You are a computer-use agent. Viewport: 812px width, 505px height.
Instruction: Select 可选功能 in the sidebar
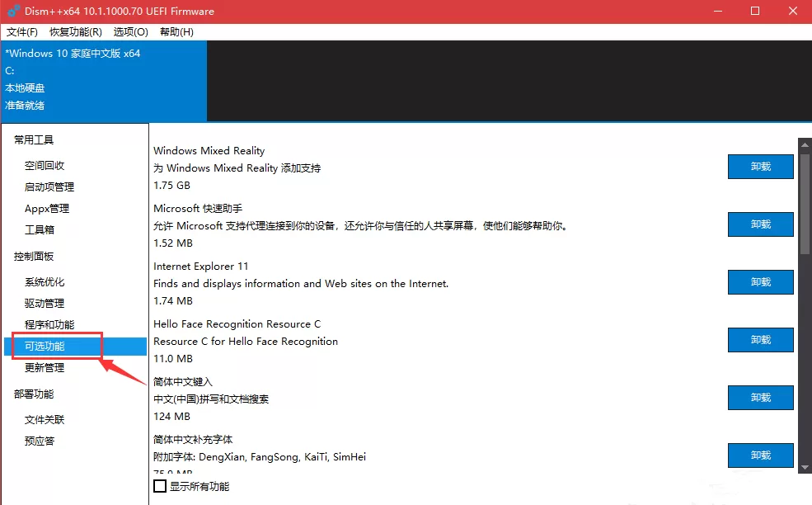tap(76, 347)
